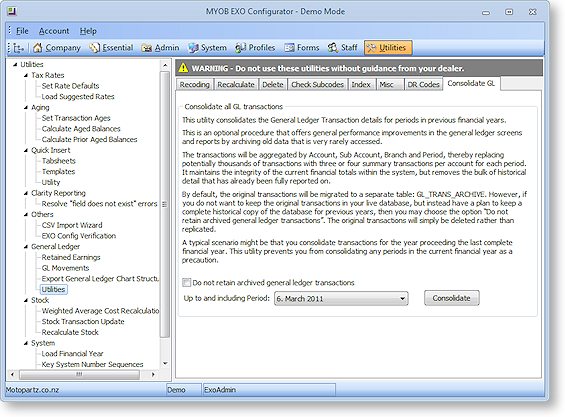Viewport: 565px width, 417px height.
Task: Switch to the Recoding tab
Action: pyautogui.click(x=194, y=84)
